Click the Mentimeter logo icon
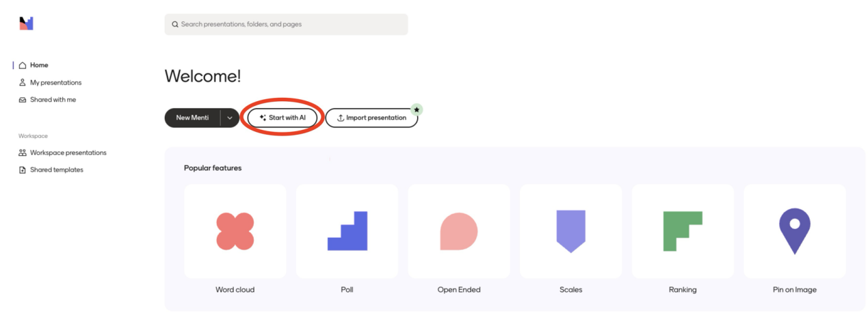Viewport: 868px width, 322px height. [26, 24]
